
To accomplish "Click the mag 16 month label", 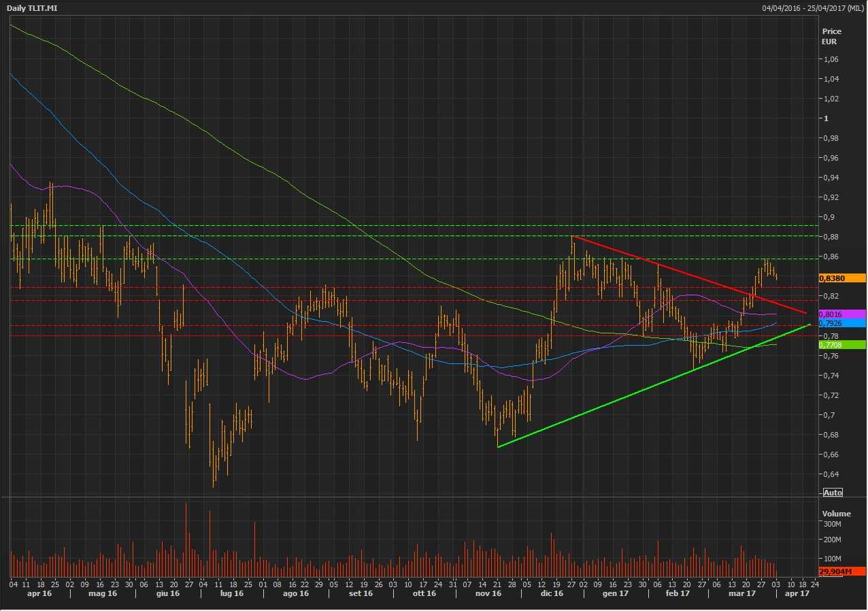I will click(102, 594).
